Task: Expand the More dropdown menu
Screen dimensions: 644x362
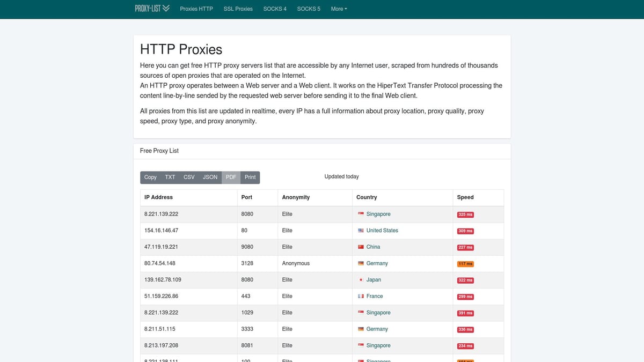Action: pos(339,9)
